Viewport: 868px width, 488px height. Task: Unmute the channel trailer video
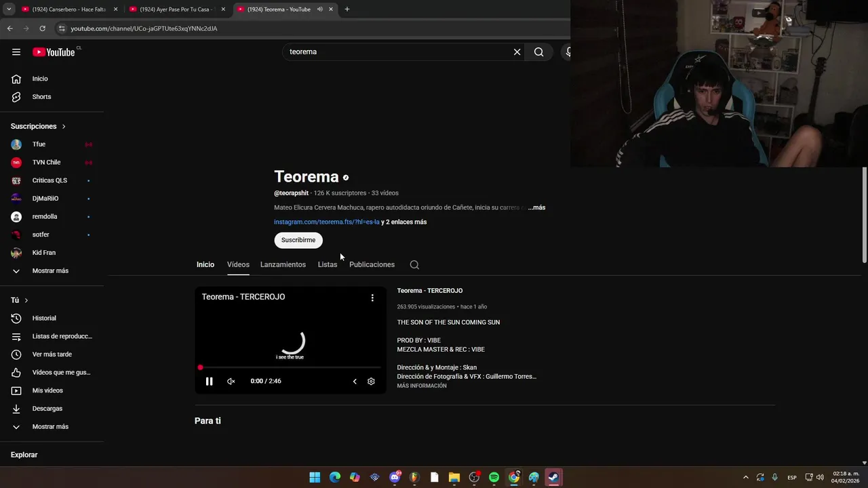point(231,382)
